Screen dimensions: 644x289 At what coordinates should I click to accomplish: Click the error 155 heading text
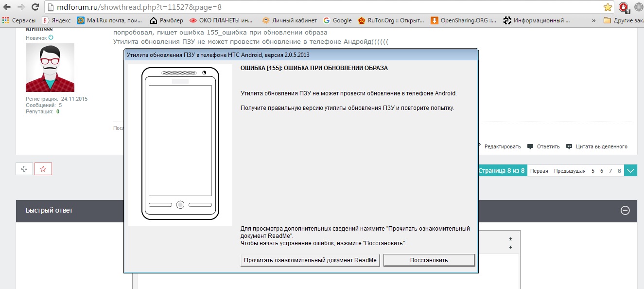coord(314,68)
